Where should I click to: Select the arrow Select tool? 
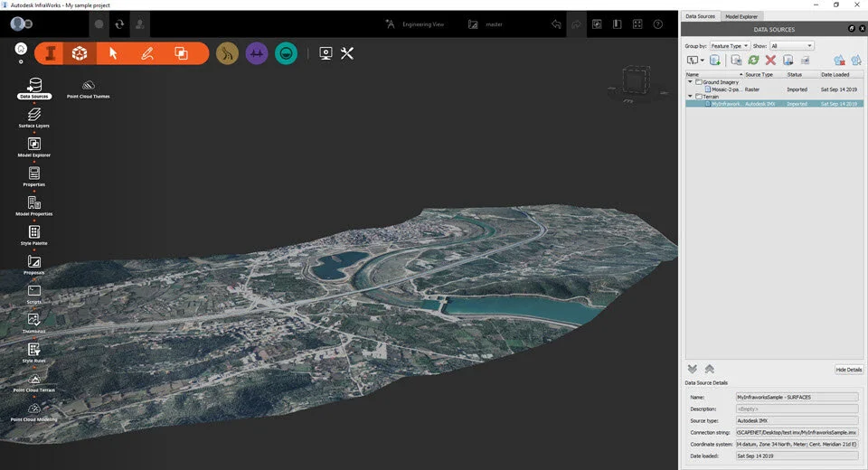pos(113,53)
